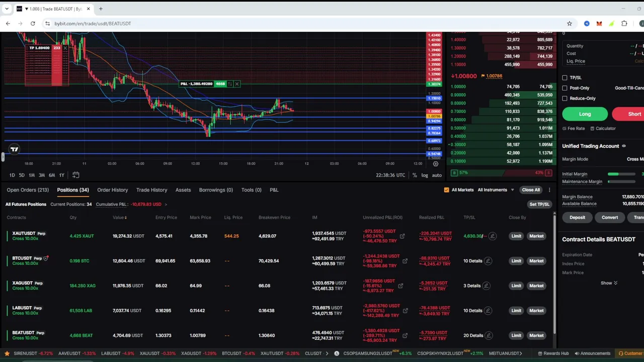
Task: Go back to the previous page
Action: [8, 24]
